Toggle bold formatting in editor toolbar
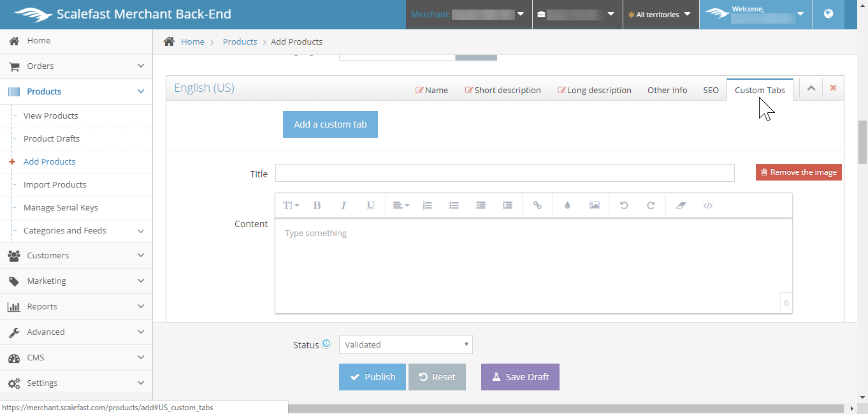 click(317, 205)
